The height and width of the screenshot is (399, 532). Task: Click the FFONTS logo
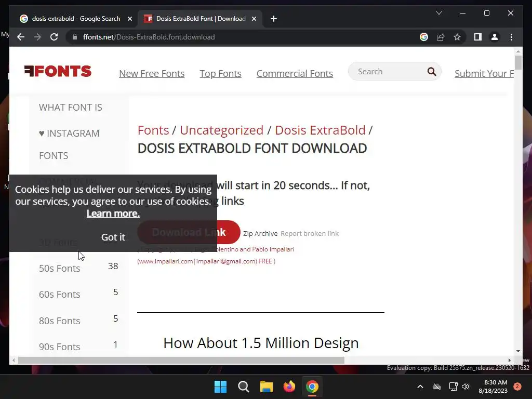pos(58,71)
